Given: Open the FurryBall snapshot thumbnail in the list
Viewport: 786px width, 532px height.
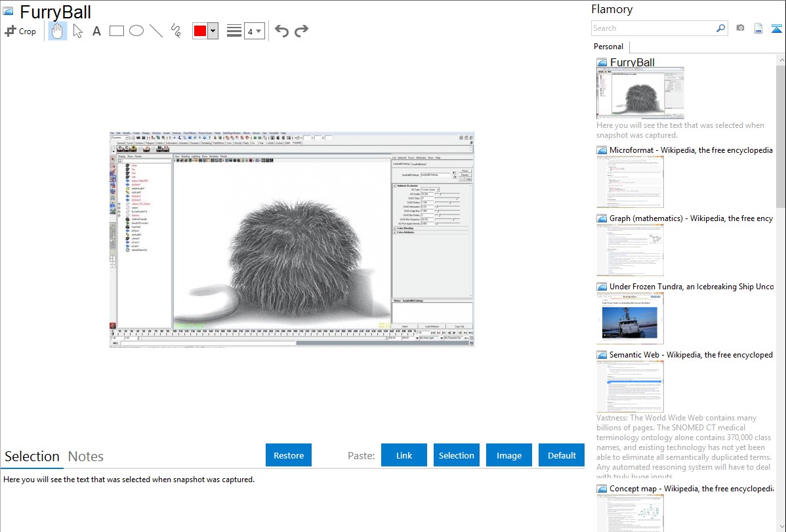Looking at the screenshot, I should pos(640,94).
